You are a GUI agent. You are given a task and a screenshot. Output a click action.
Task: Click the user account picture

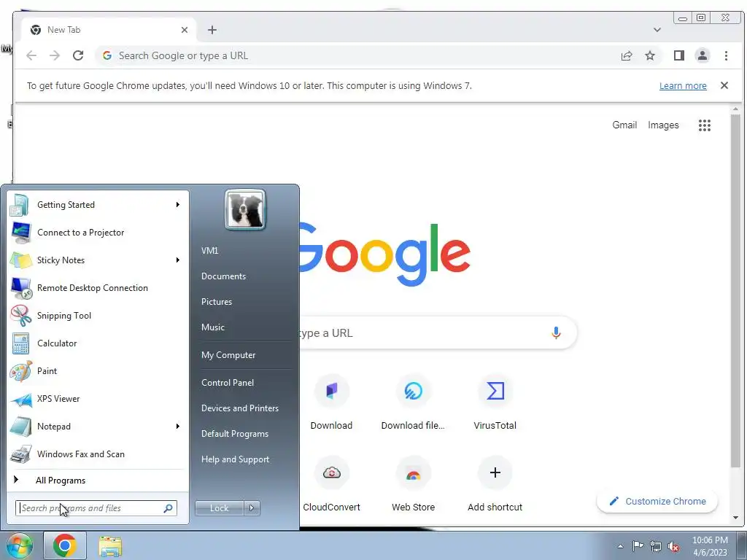pyautogui.click(x=245, y=210)
